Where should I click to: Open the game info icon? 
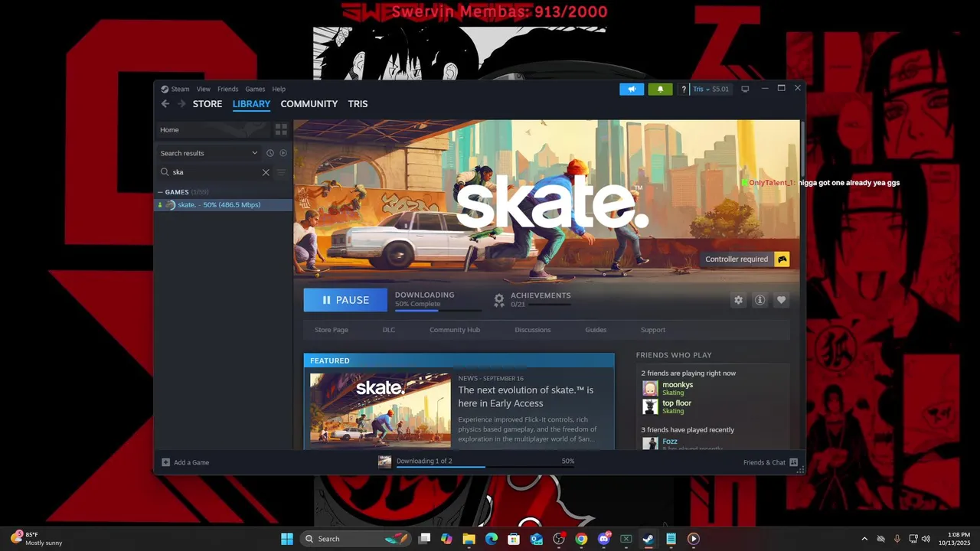tap(759, 300)
